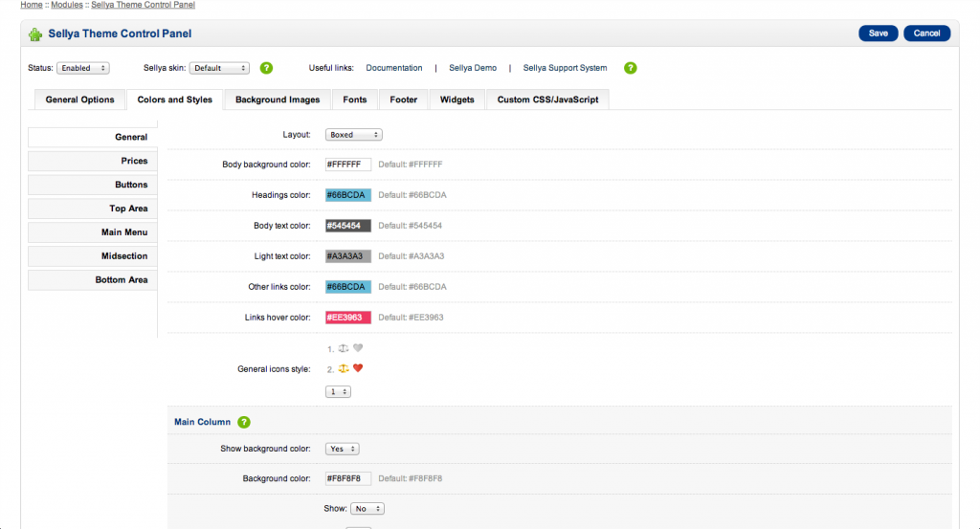Click the red heart icon in style 2

[x=358, y=368]
